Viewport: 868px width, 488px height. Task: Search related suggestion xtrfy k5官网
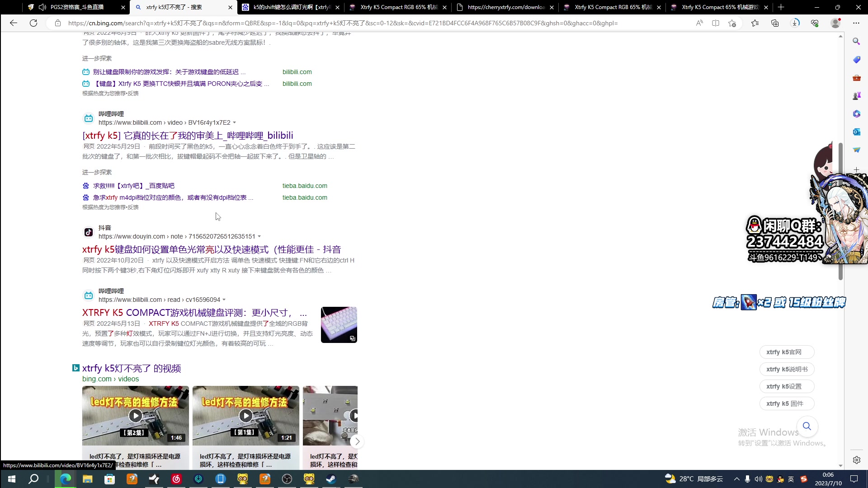click(x=787, y=352)
